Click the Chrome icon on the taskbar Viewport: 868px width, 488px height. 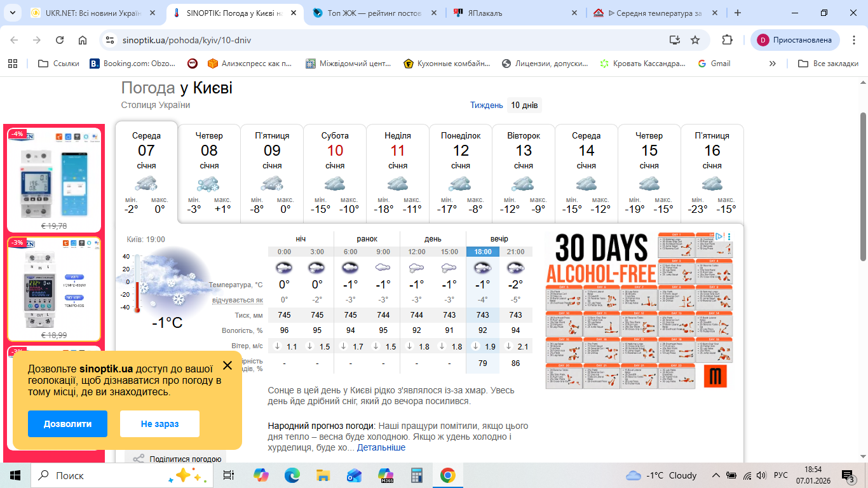(448, 475)
